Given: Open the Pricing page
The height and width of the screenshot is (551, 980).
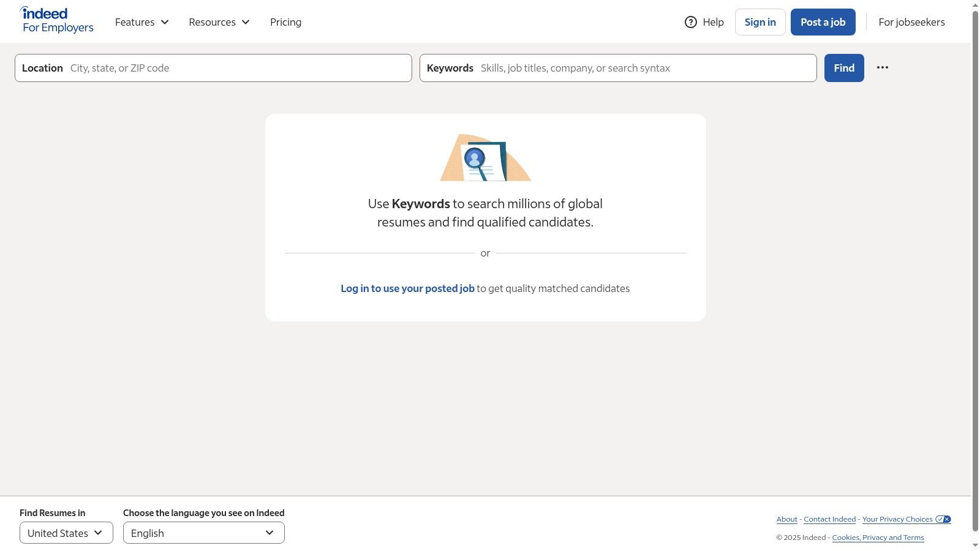Looking at the screenshot, I should 285,22.
